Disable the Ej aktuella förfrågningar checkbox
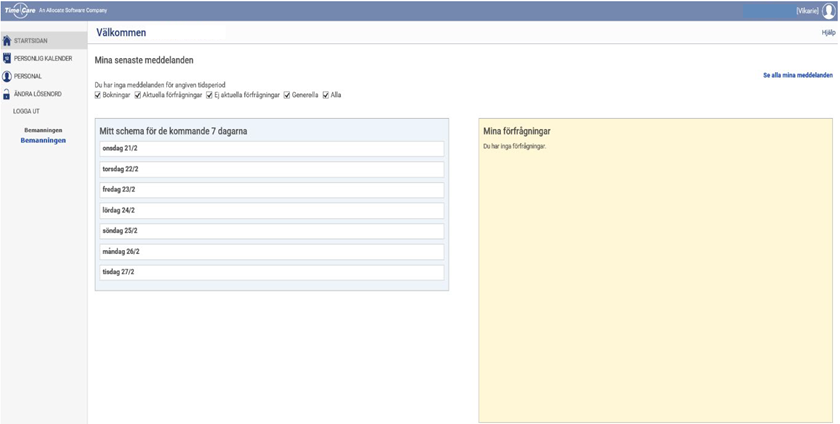This screenshot has height=424, width=840. point(209,95)
